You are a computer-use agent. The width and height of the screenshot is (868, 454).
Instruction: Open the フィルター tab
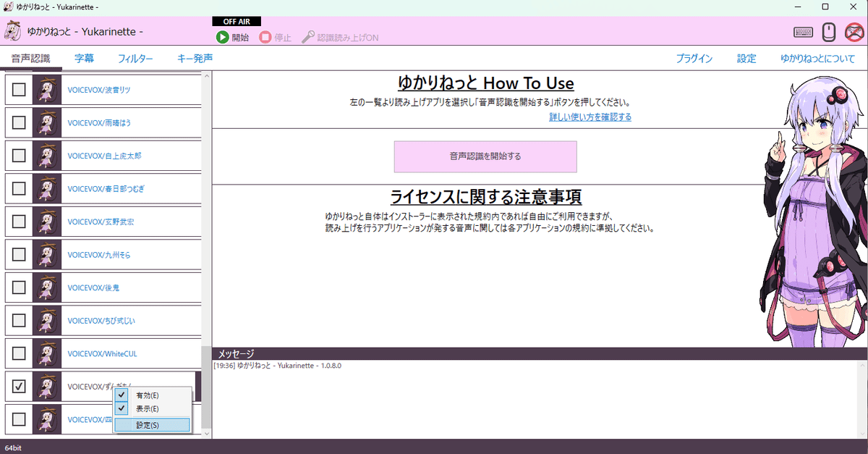point(135,59)
